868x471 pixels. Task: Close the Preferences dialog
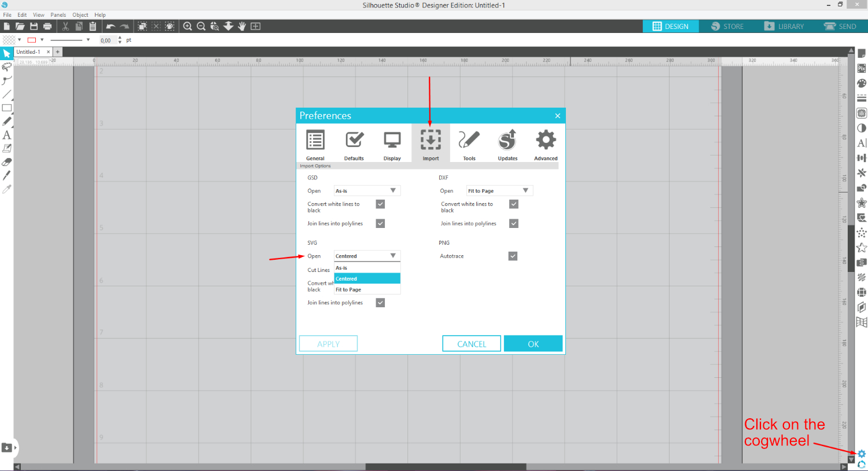click(x=558, y=116)
